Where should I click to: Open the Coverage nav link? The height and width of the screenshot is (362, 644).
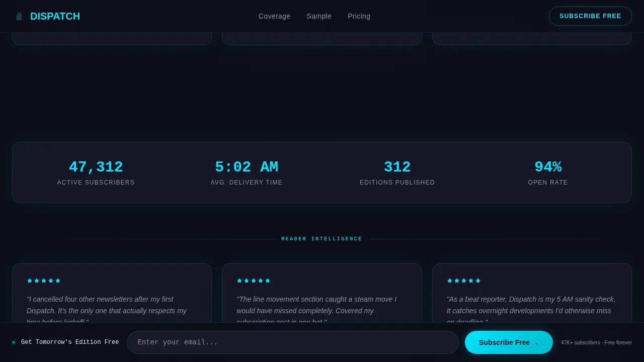point(274,16)
